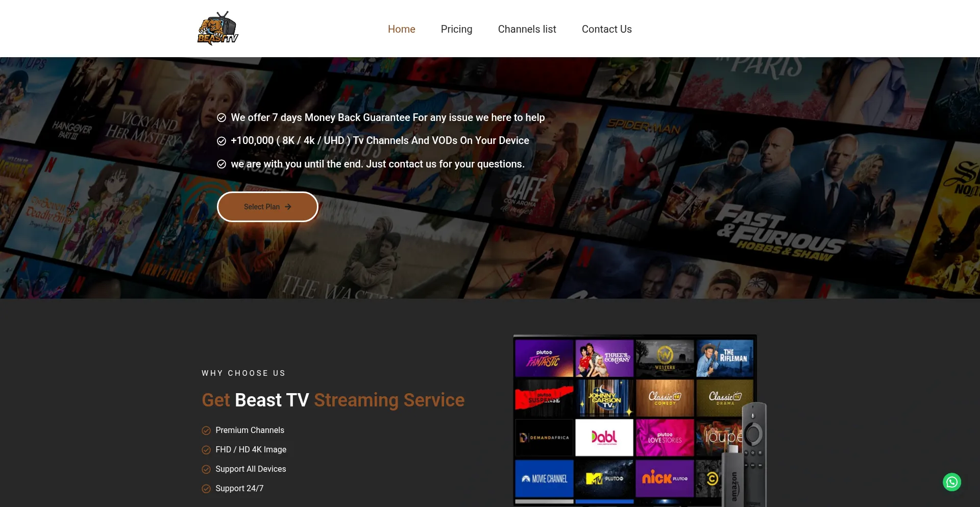Click check icon beside 'we are with you'
The image size is (980, 507).
(x=222, y=164)
